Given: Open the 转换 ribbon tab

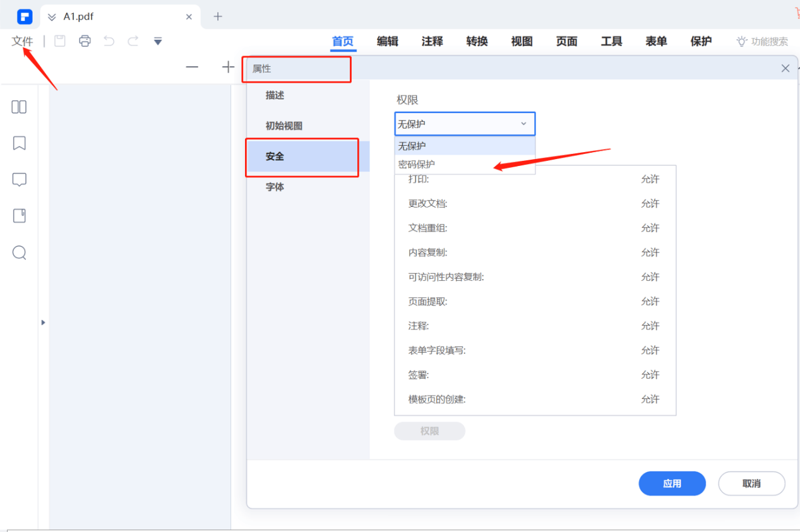Looking at the screenshot, I should click(x=477, y=42).
